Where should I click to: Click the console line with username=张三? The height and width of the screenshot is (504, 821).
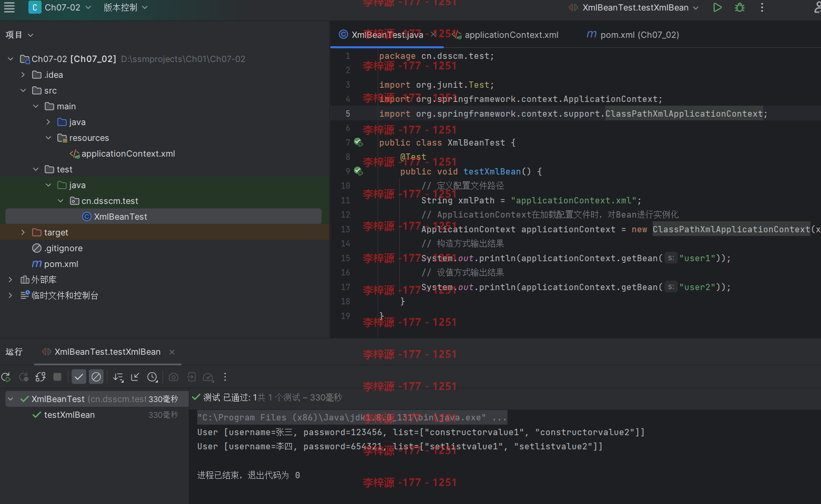pos(421,432)
